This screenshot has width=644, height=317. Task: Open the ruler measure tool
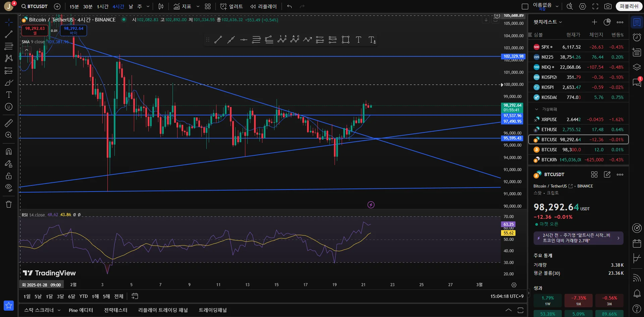click(9, 123)
